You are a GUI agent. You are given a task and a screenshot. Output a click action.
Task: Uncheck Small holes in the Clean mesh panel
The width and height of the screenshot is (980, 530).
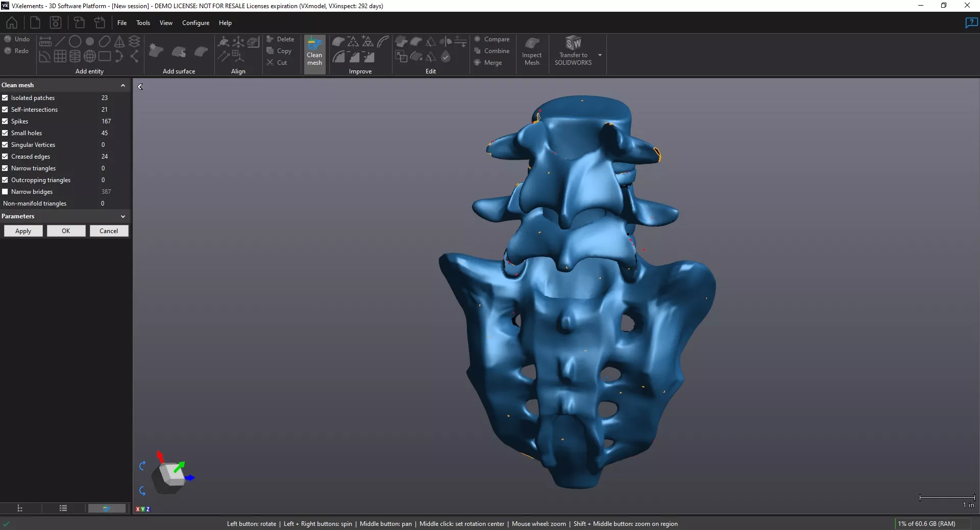5,133
